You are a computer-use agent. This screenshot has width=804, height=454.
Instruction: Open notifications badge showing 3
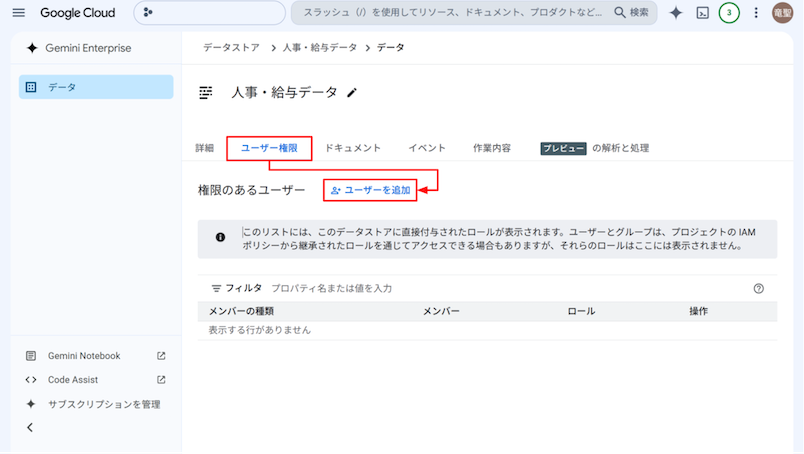(x=729, y=13)
